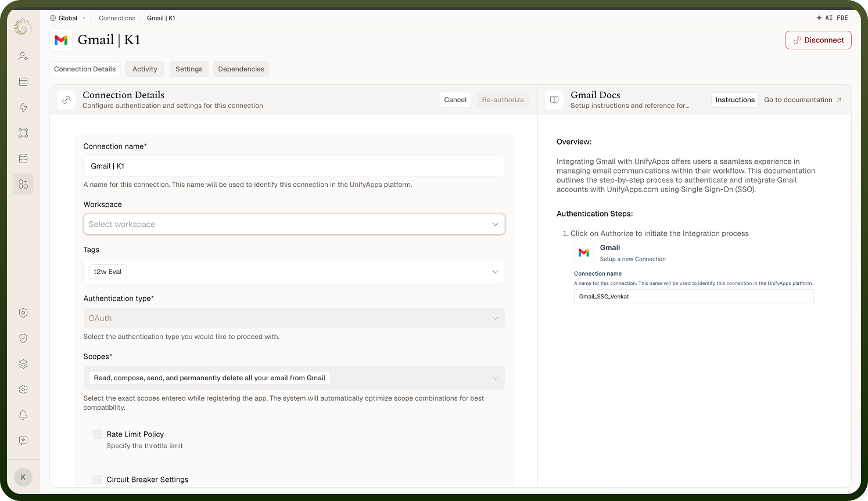This screenshot has height=501, width=868.
Task: Expand the Scopes dropdown chevron
Action: pyautogui.click(x=495, y=378)
